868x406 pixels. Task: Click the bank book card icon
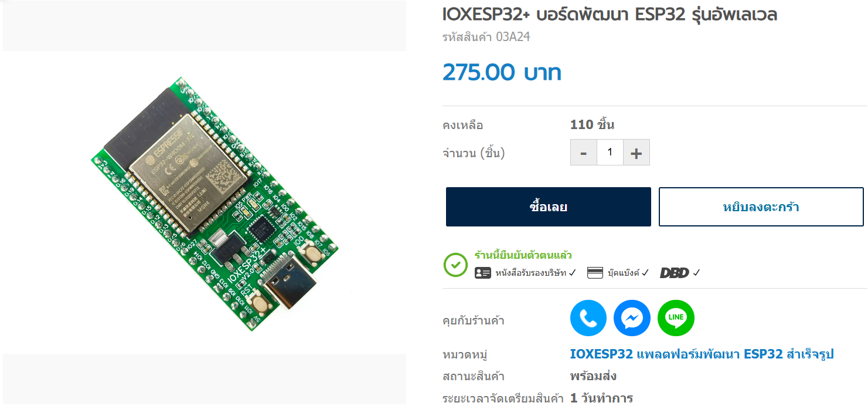(x=595, y=273)
